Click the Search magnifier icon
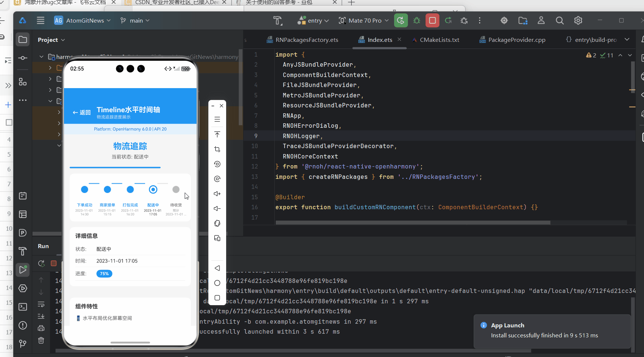 560,20
